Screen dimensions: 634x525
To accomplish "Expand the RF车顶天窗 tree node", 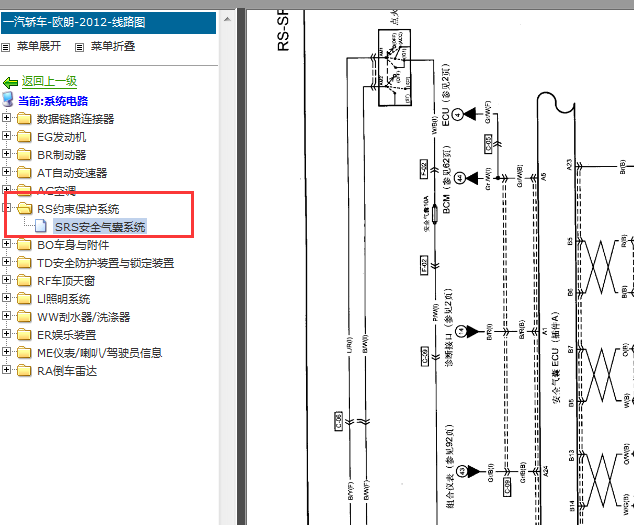I will click(x=6, y=279).
